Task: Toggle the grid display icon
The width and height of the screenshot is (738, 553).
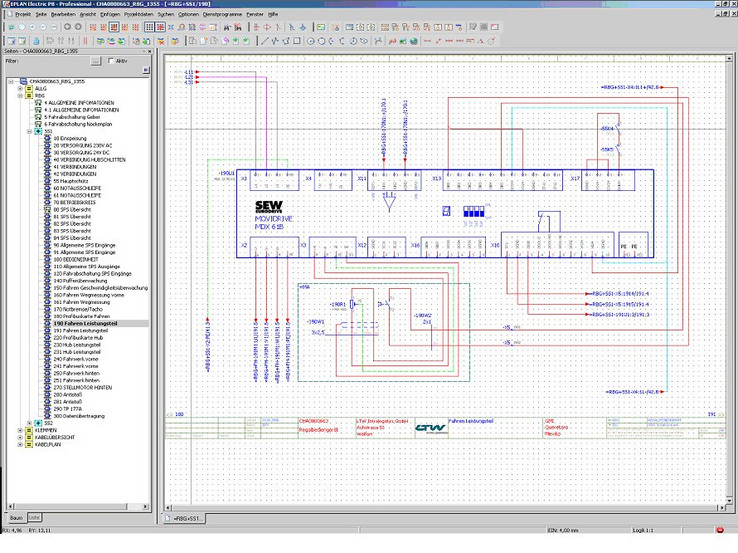Action: (x=148, y=27)
